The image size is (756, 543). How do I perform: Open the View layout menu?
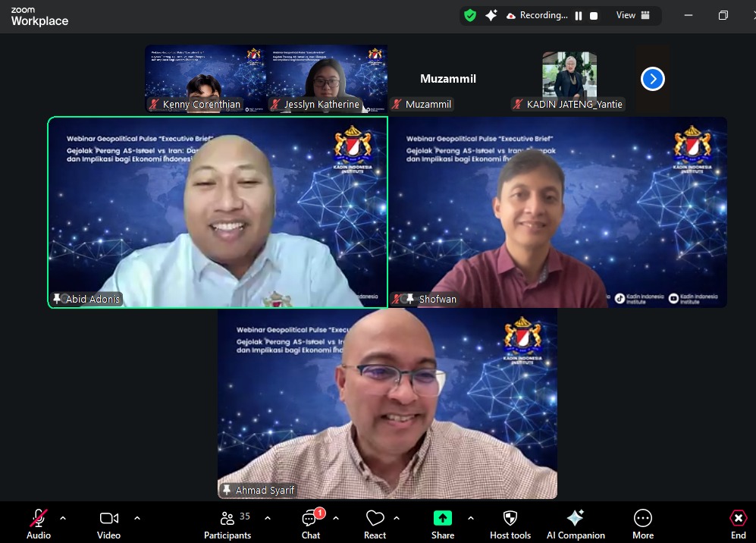[633, 15]
